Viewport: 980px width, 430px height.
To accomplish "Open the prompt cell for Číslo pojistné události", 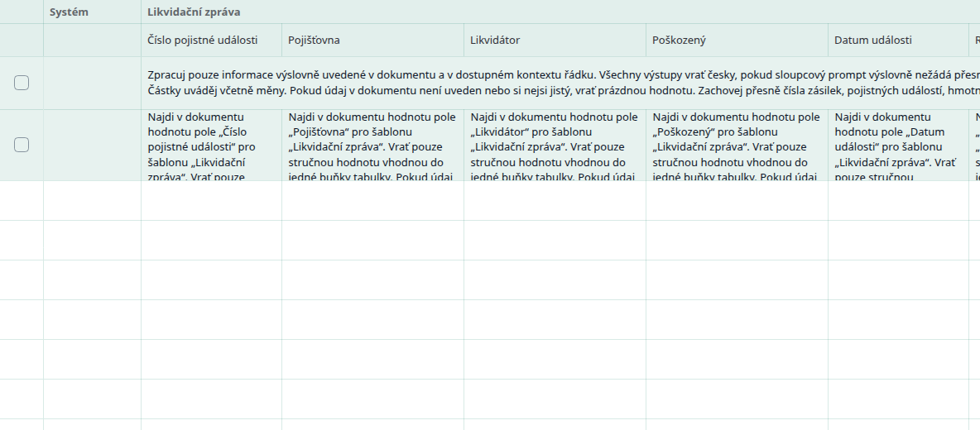I will (211, 146).
